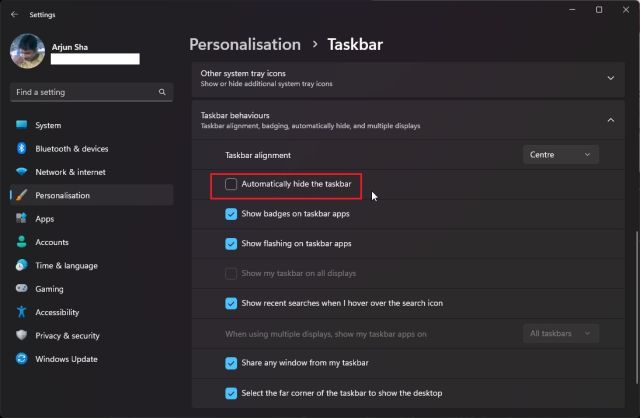Uncheck Show badges on taskbar apps

coord(232,214)
